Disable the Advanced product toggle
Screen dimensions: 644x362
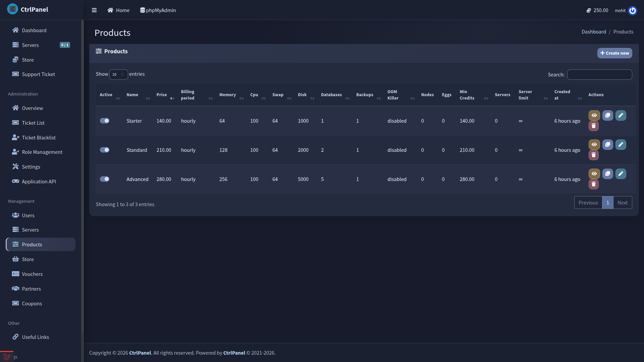(105, 179)
